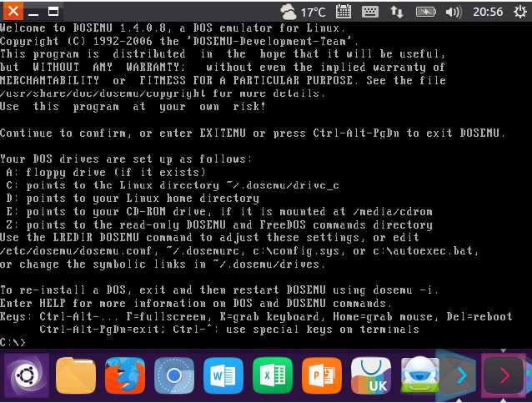Viewport: 532px width, 403px height.
Task: Restore the DOSEMU window size
Action: point(53,12)
